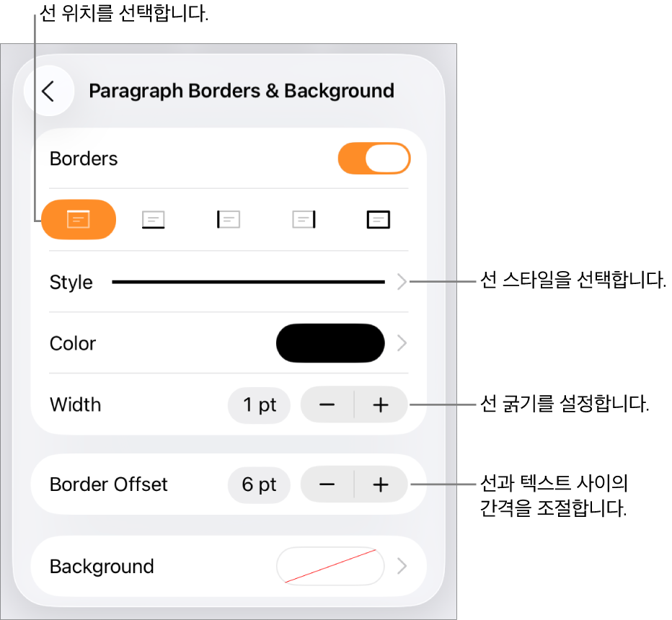Click the Color label
Viewport: 672px width, 620px height.
click(73, 343)
